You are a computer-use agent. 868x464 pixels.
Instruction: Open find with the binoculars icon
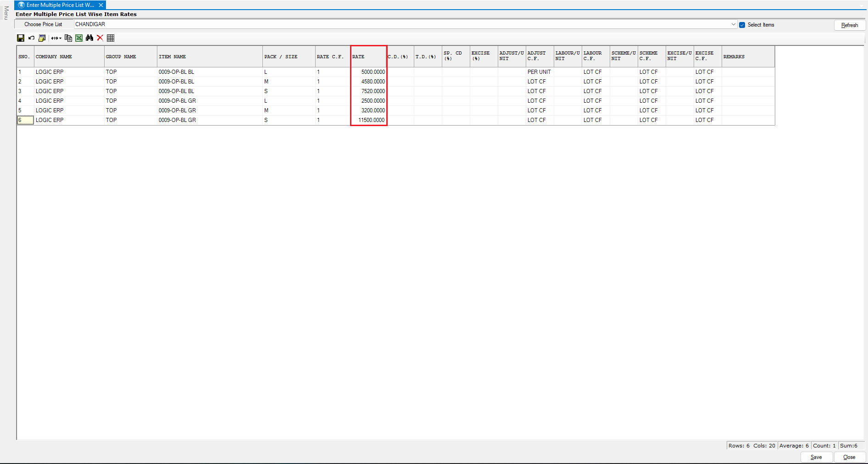coord(89,38)
